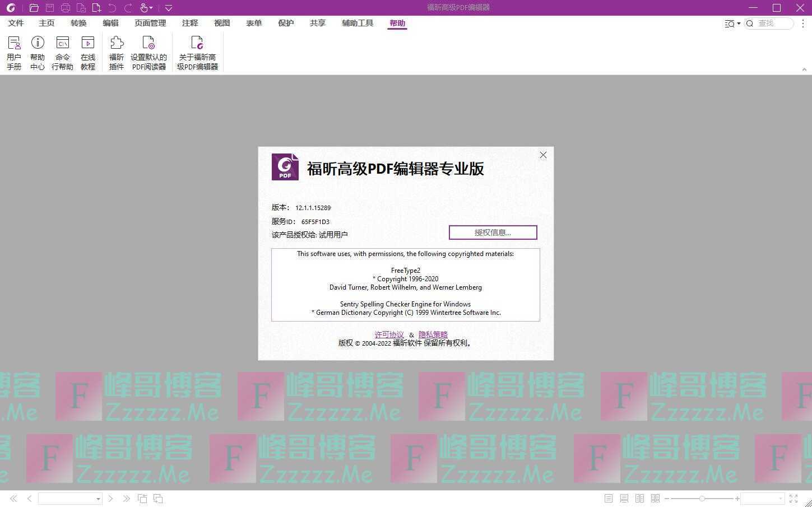Click the 查找 search input field
The height and width of the screenshot is (507, 812).
pyautogui.click(x=773, y=24)
